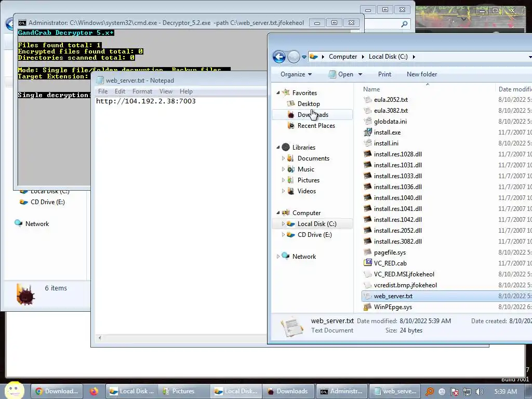Select CD Drive (E:) in front explorer tree
This screenshot has height=399, width=532.
[x=314, y=235]
